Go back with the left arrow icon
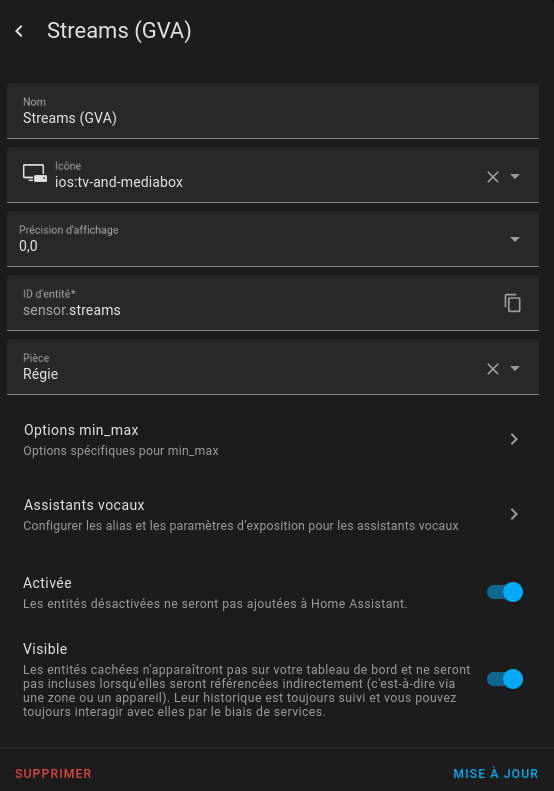Screen dimensions: 554x791 coord(19,31)
